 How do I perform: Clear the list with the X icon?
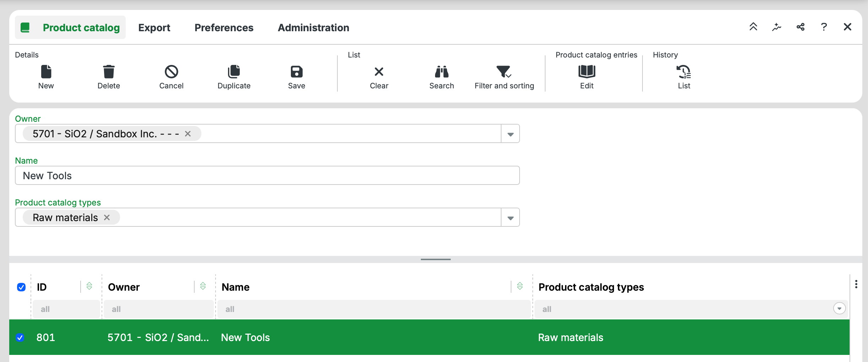point(379,72)
